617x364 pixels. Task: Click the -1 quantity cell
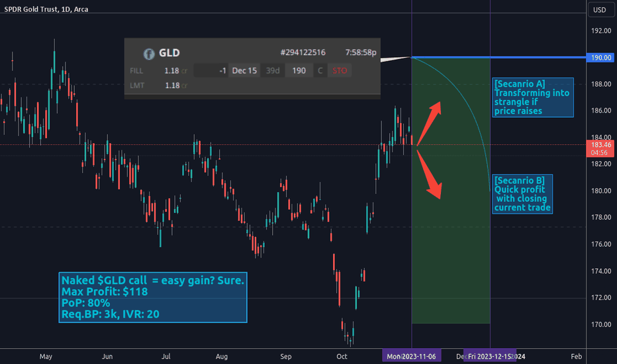pyautogui.click(x=211, y=70)
